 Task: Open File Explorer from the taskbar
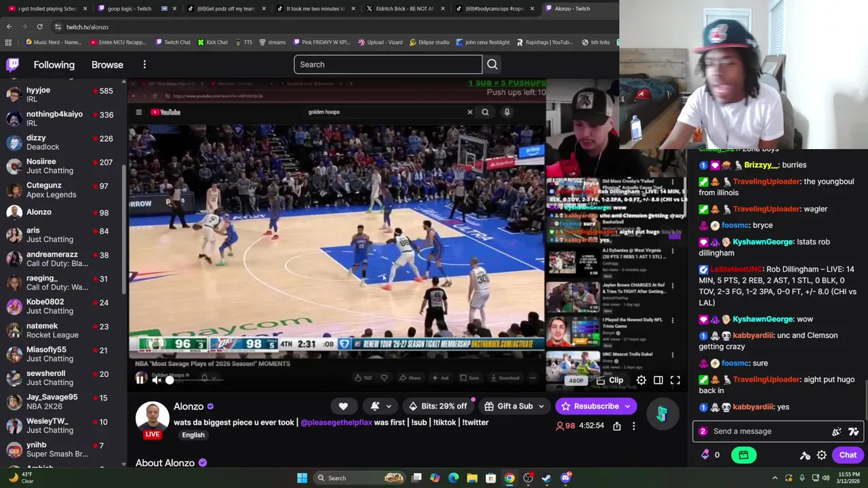tap(472, 478)
